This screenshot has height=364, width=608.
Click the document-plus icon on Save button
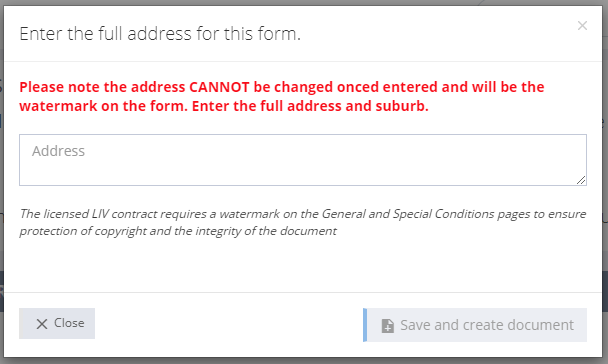click(387, 326)
